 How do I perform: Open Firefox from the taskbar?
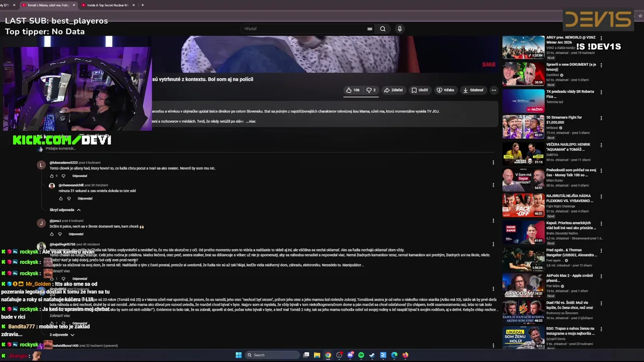[406, 355]
